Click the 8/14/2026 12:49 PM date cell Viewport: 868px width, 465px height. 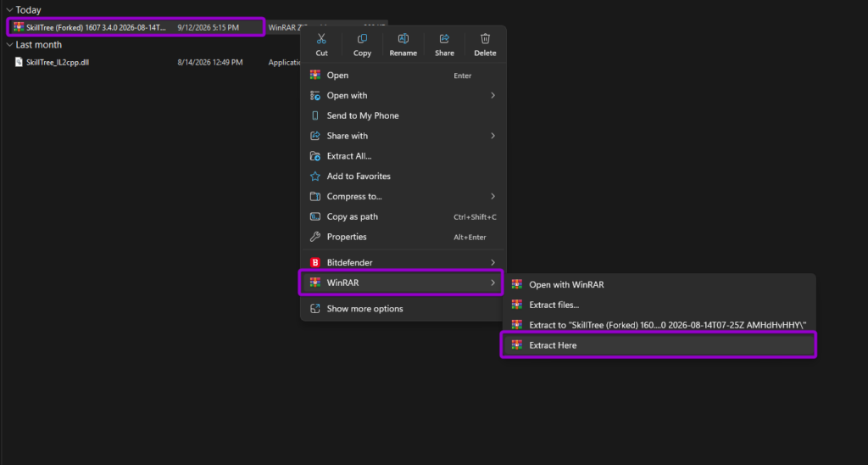coord(210,63)
